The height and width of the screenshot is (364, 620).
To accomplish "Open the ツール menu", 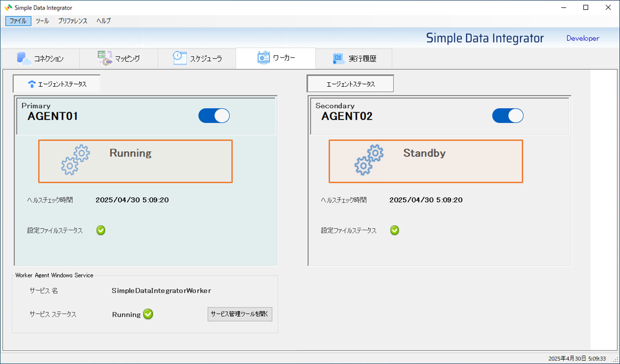I will (42, 21).
